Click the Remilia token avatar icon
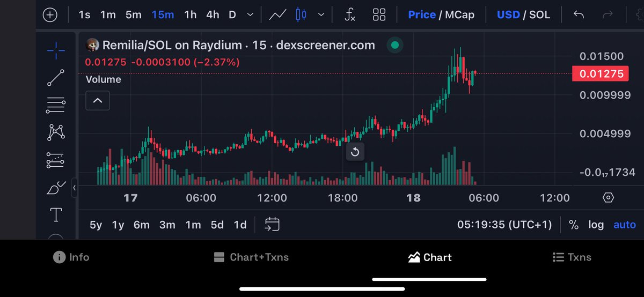The width and height of the screenshot is (644, 297). (93, 46)
